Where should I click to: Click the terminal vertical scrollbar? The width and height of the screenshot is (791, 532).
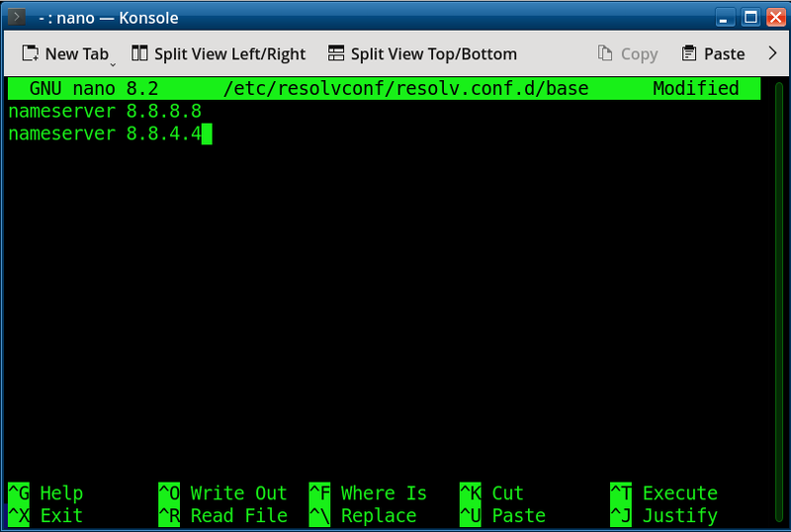coord(779,303)
